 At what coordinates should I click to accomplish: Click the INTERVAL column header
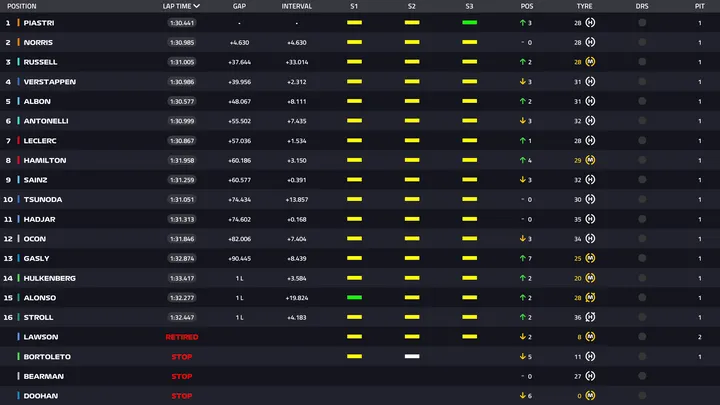pos(297,6)
